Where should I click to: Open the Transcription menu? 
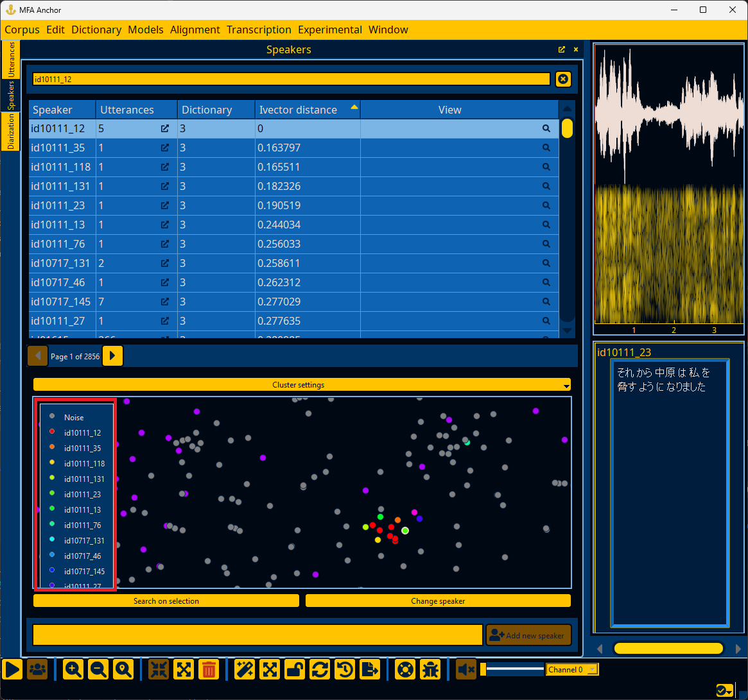coord(259,30)
